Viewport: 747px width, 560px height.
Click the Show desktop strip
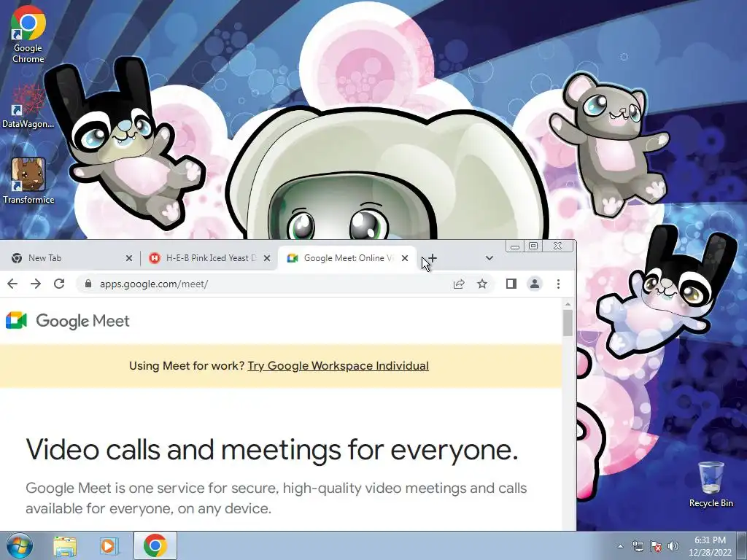coord(742,545)
